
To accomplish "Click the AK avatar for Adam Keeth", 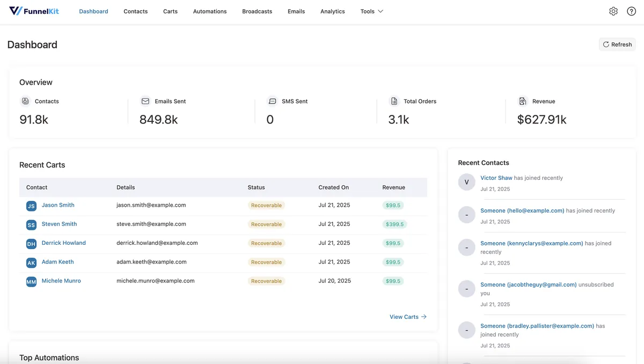I will click(31, 263).
